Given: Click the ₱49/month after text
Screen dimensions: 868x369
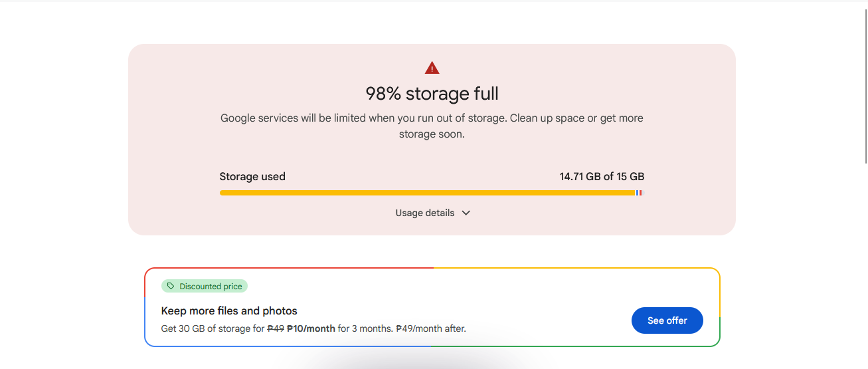Looking at the screenshot, I should pyautogui.click(x=430, y=328).
